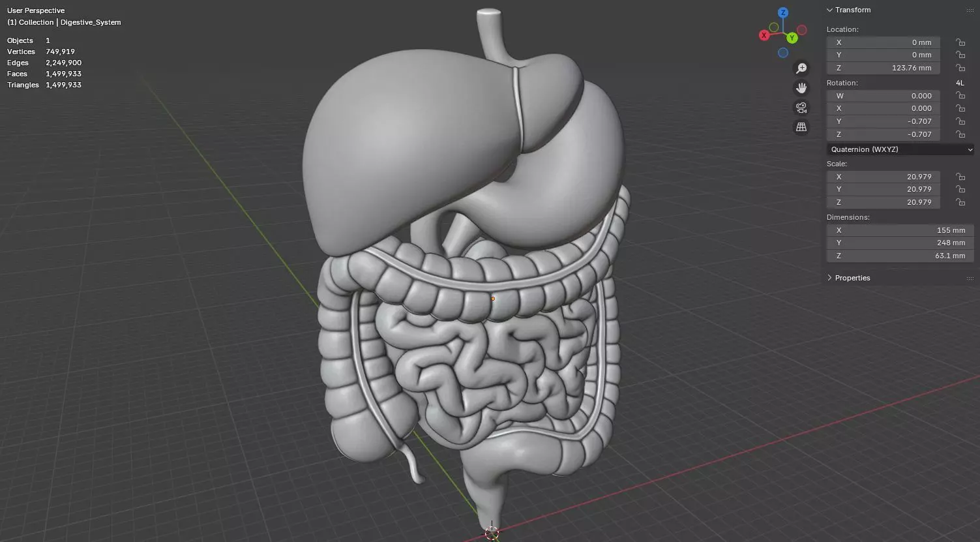980x542 pixels.
Task: Lock Location X with its padlock
Action: click(960, 42)
